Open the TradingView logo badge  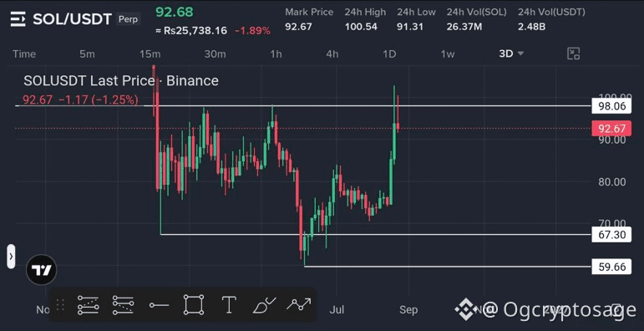coord(42,270)
